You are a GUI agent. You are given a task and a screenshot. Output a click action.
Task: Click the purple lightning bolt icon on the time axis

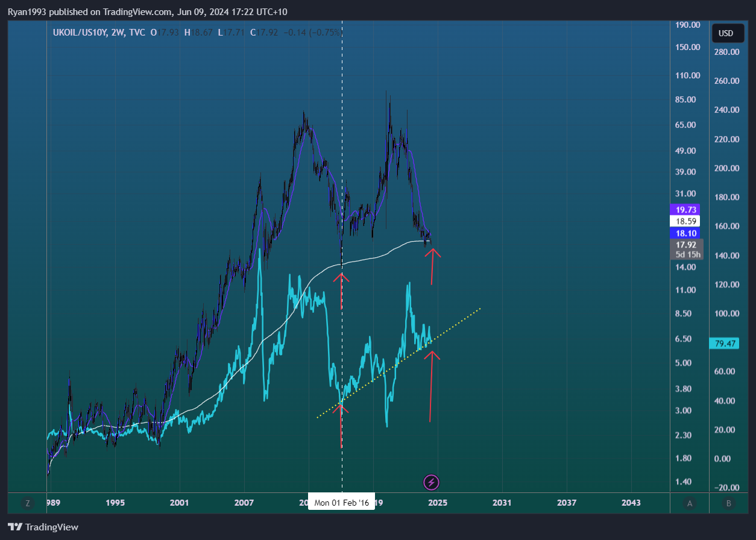(432, 482)
